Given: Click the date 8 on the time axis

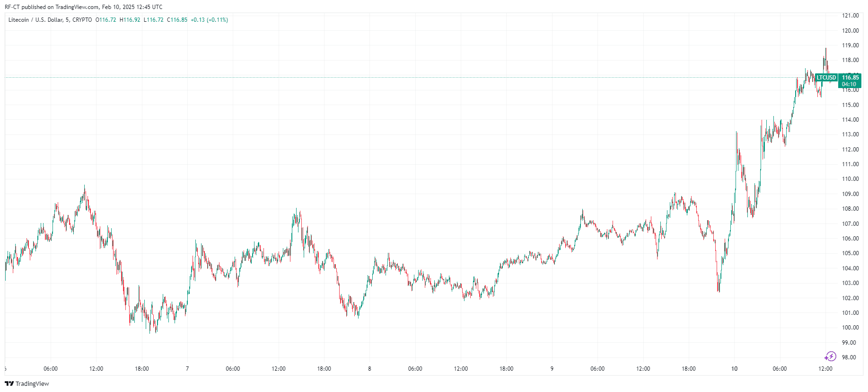Looking at the screenshot, I should [x=369, y=369].
